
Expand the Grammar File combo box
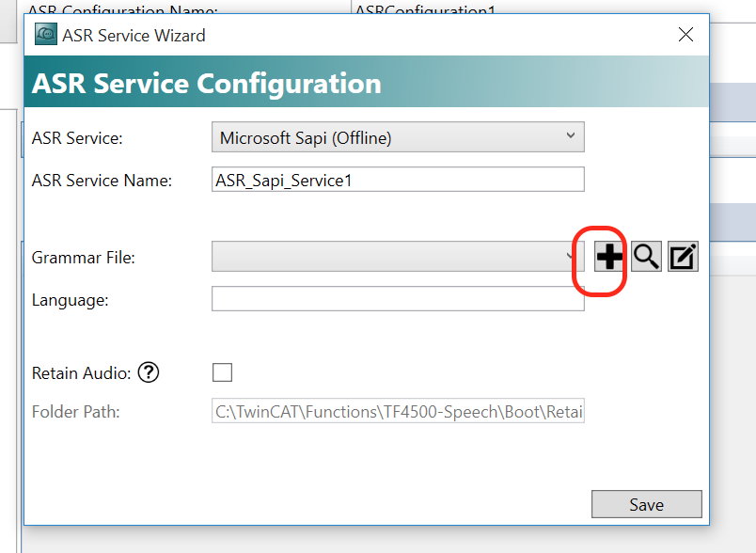tap(398, 257)
